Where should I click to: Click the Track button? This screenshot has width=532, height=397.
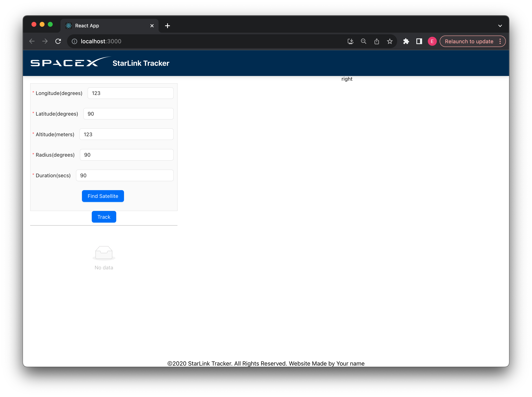pos(104,217)
